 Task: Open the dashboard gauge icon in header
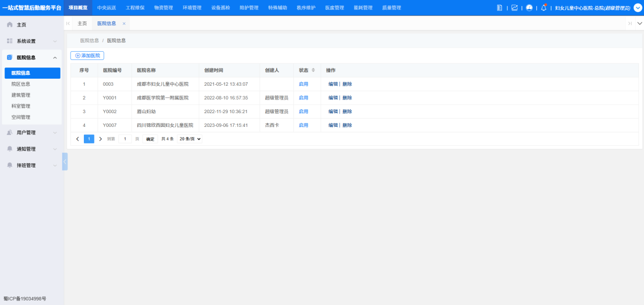tap(529, 8)
